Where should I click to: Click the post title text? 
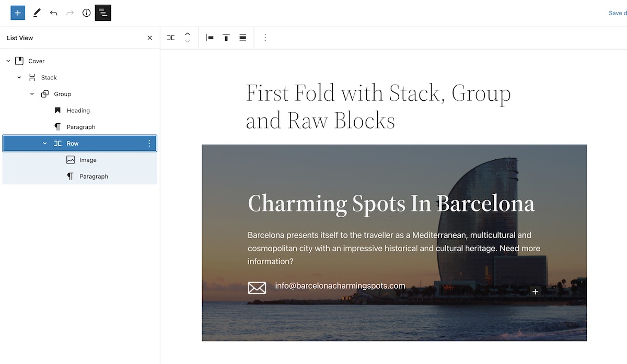(378, 107)
